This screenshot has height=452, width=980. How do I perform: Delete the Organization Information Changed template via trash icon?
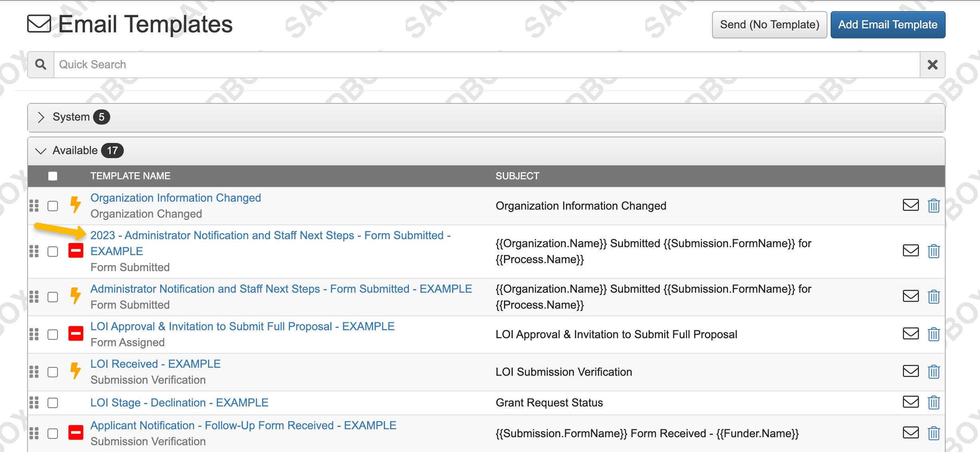[x=934, y=206]
